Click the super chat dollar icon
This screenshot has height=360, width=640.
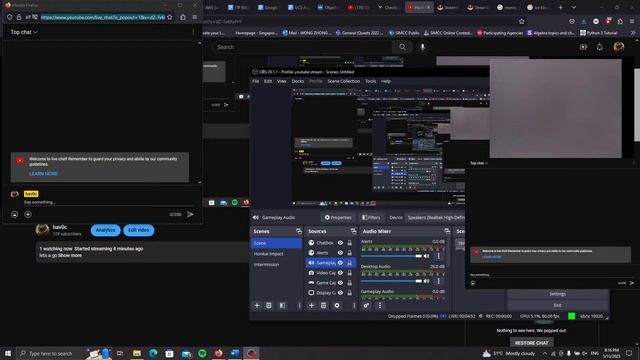(28, 214)
